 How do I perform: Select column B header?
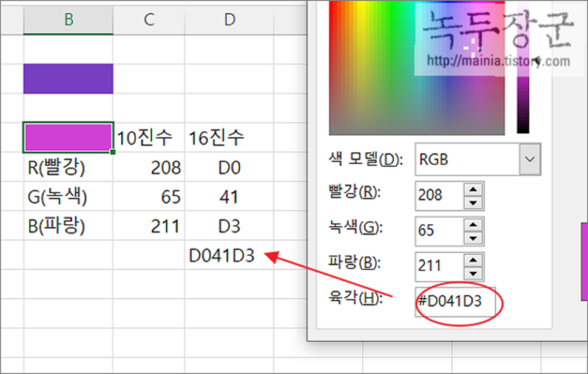click(x=68, y=19)
